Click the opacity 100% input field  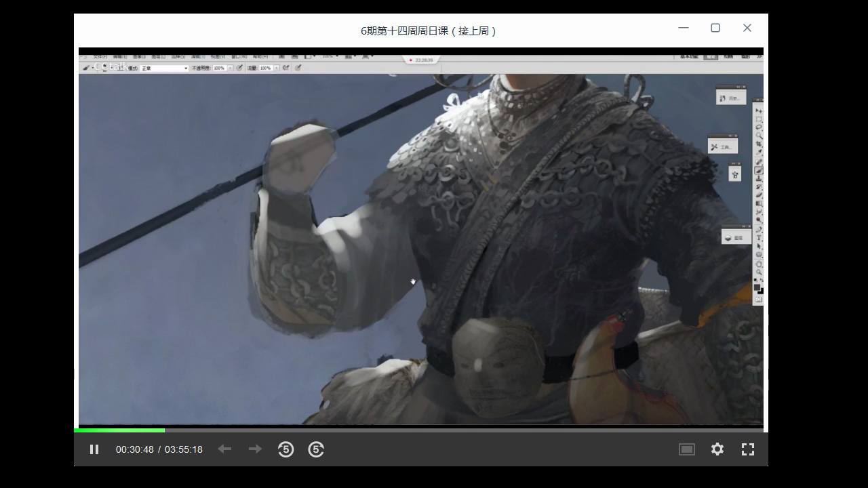(219, 68)
